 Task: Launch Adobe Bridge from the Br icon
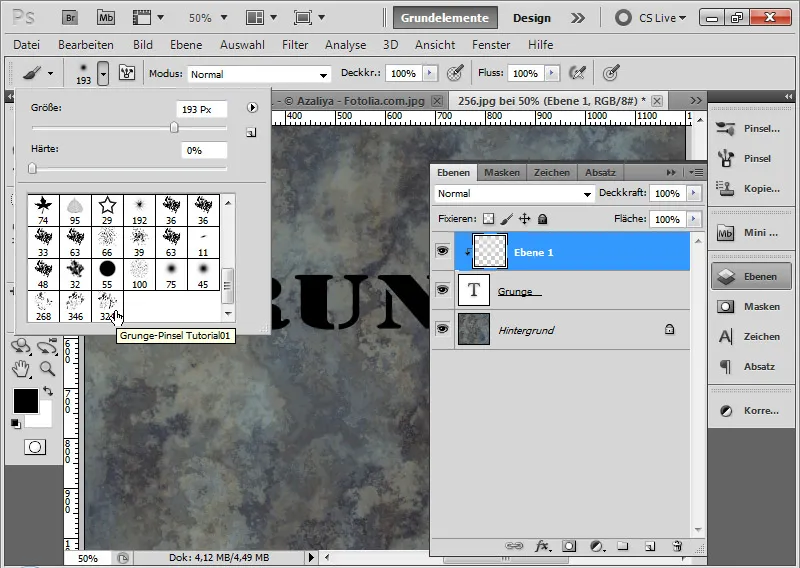[x=70, y=18]
